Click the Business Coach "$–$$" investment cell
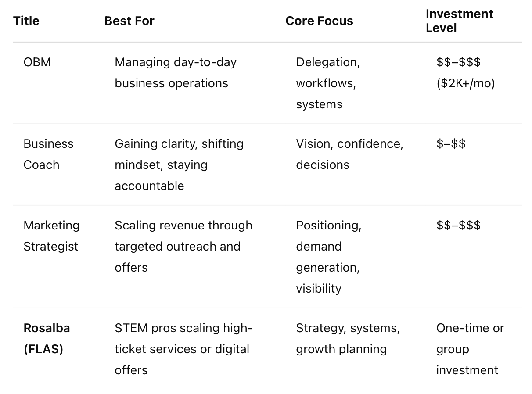Screen dimensions: 532x394 click(x=451, y=144)
